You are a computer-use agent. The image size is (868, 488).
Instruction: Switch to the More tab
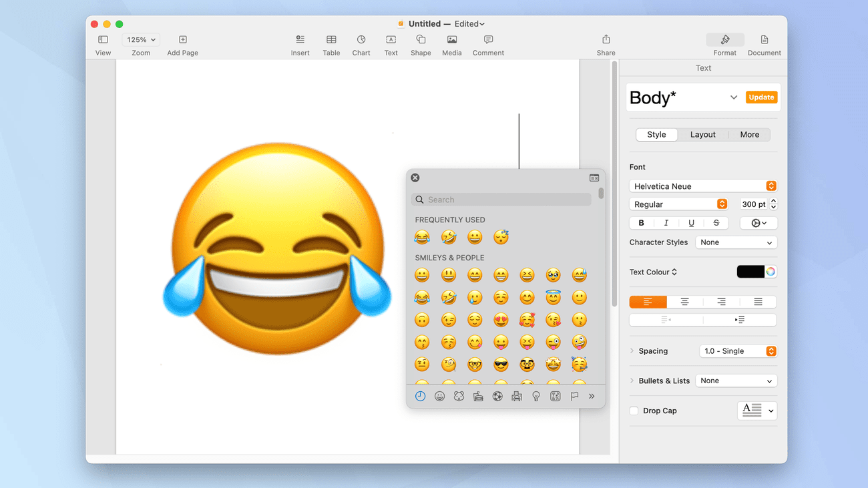click(749, 134)
